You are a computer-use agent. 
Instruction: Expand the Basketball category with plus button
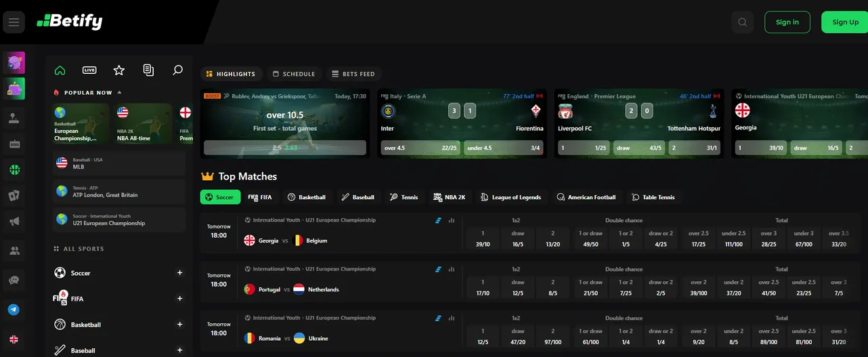pos(179,324)
